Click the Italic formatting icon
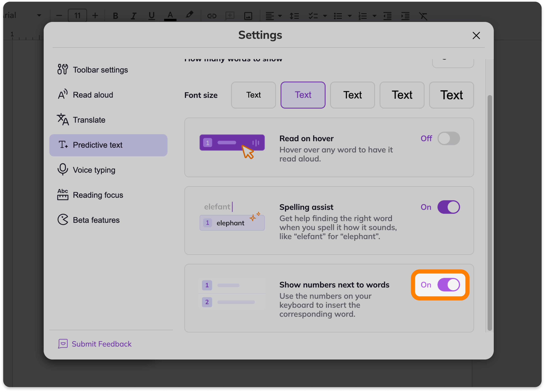This screenshot has width=545, height=392. [133, 16]
